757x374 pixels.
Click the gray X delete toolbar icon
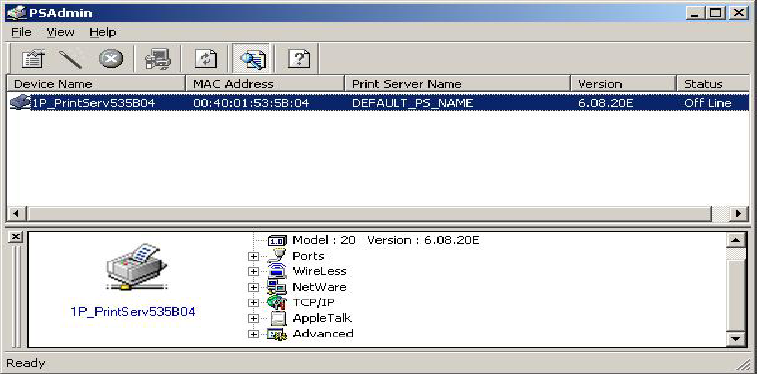[111, 59]
